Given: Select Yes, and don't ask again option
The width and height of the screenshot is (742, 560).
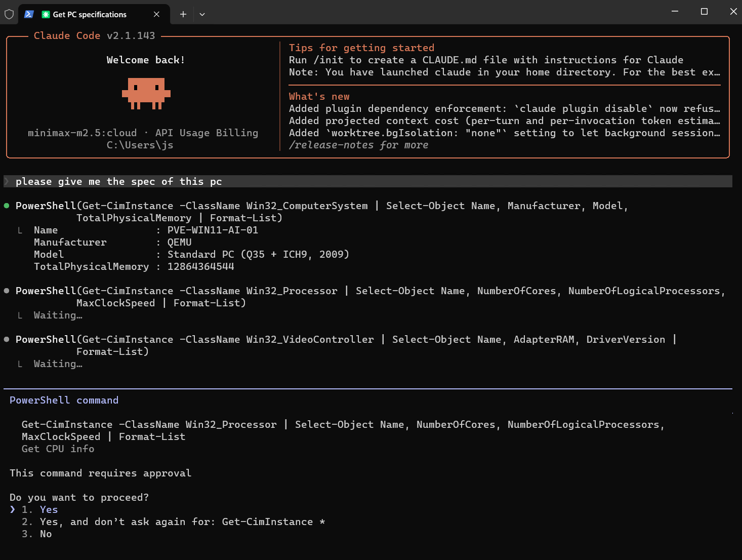Looking at the screenshot, I should [173, 522].
